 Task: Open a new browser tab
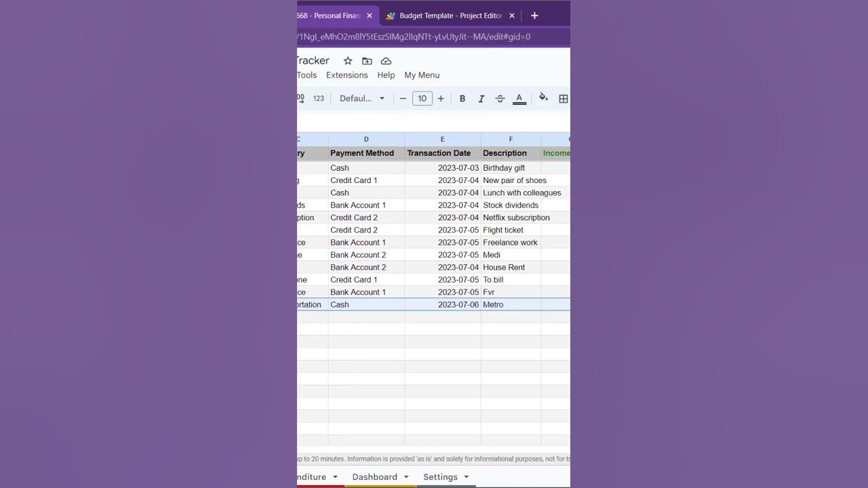(x=534, y=16)
